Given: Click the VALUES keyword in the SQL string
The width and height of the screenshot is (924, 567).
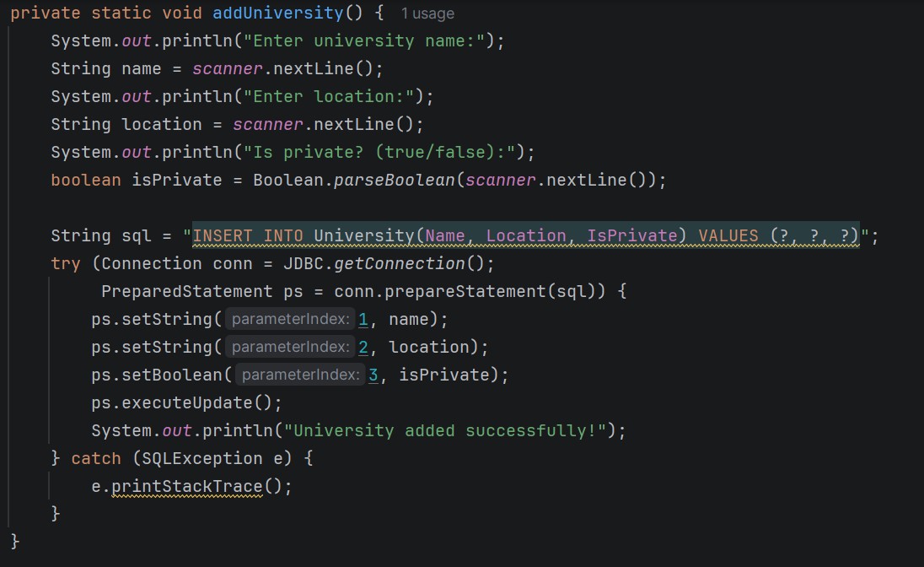Looking at the screenshot, I should pos(728,235).
